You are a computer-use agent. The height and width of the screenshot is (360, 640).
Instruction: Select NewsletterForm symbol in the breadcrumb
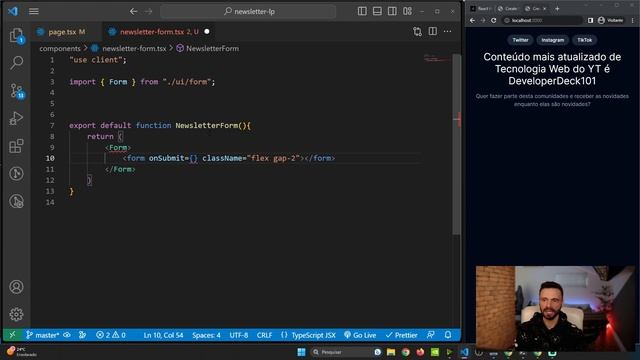[x=212, y=48]
